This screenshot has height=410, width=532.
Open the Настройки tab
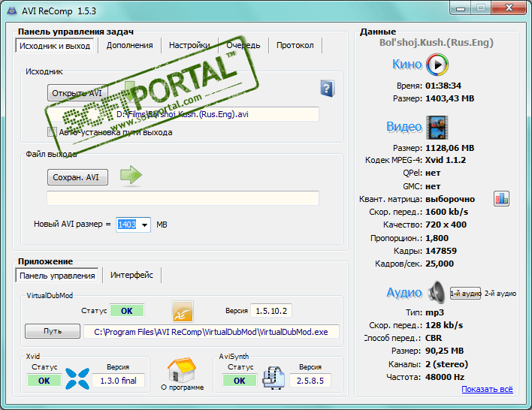189,45
